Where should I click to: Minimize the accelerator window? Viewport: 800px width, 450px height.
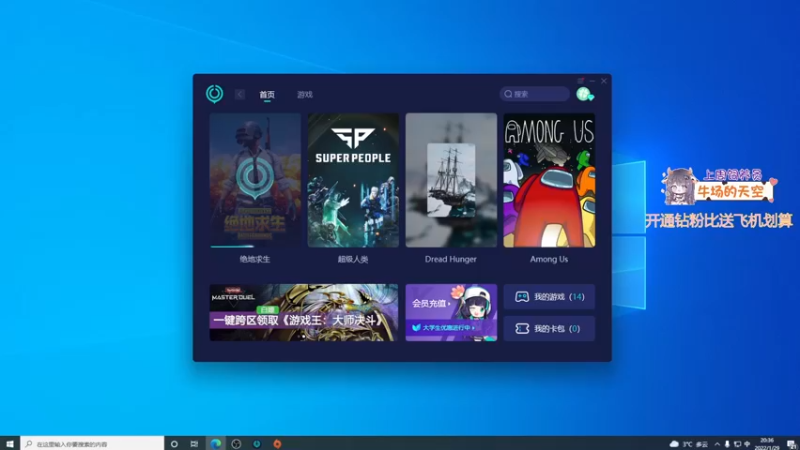pos(592,81)
